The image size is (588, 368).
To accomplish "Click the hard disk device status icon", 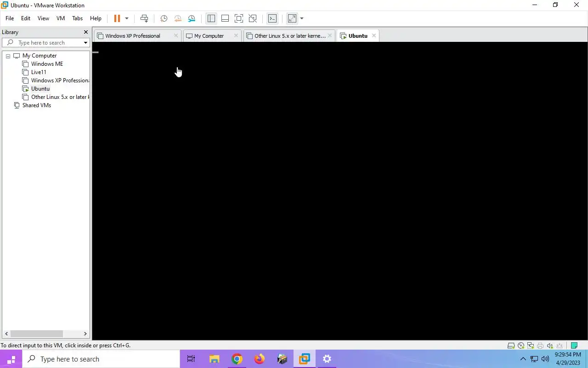I will click(511, 345).
